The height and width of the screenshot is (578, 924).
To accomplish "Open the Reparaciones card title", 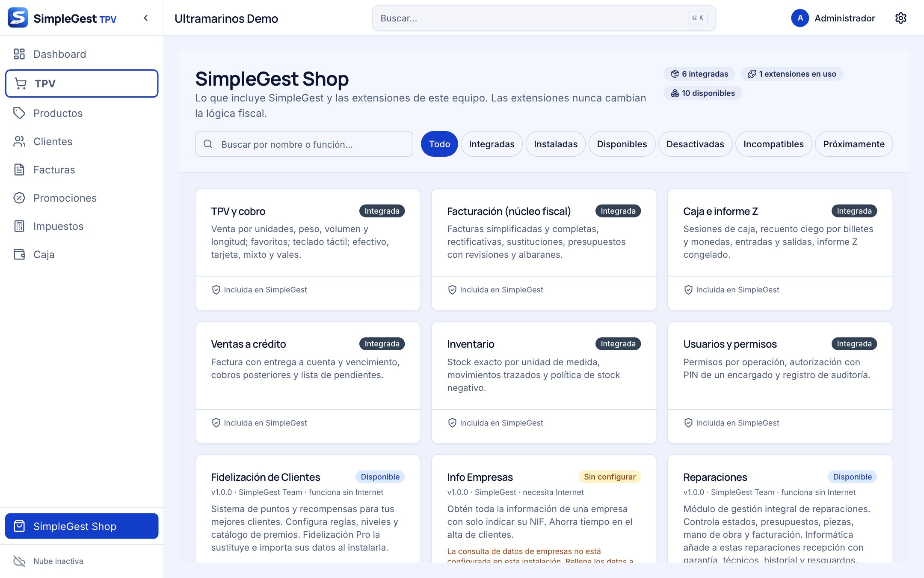I will [715, 477].
